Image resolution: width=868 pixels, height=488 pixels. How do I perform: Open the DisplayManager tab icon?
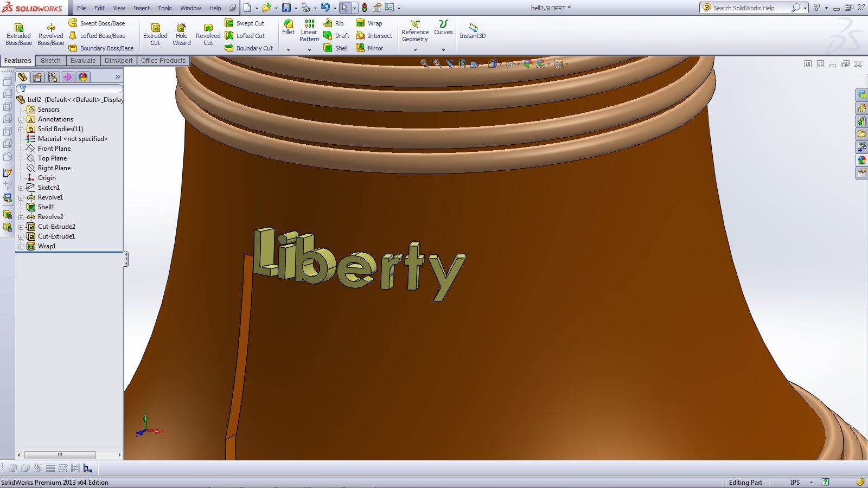coord(83,77)
